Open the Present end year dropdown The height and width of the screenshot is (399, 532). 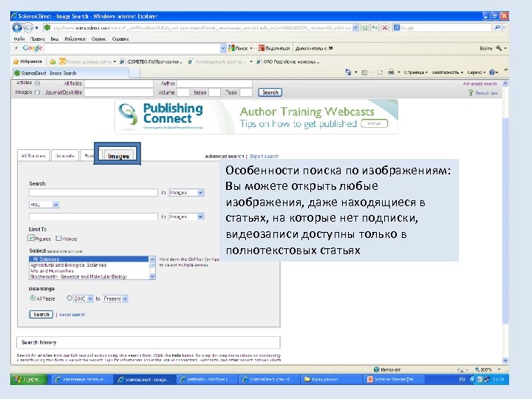click(x=115, y=299)
